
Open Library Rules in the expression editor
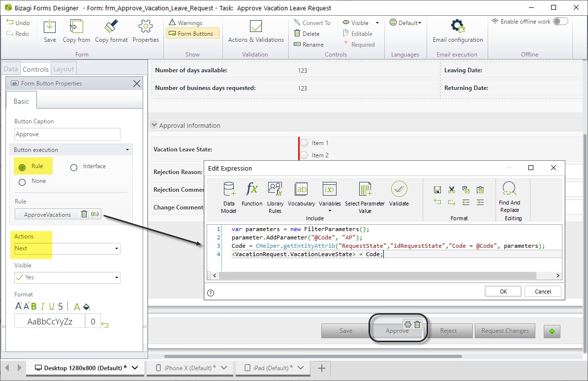click(x=275, y=198)
